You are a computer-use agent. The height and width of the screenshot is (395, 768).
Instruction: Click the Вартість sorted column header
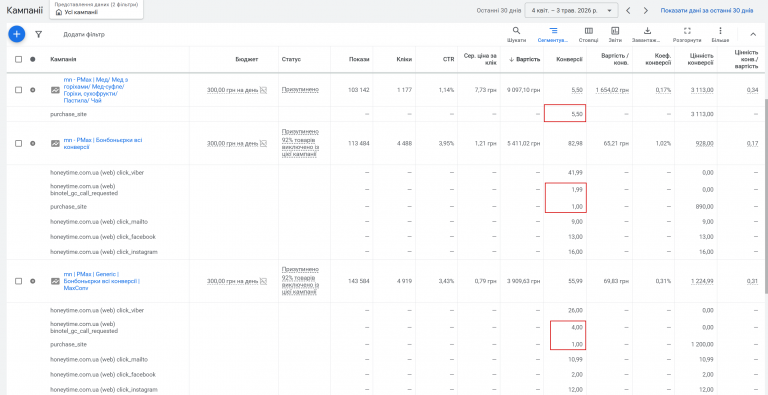click(525, 59)
